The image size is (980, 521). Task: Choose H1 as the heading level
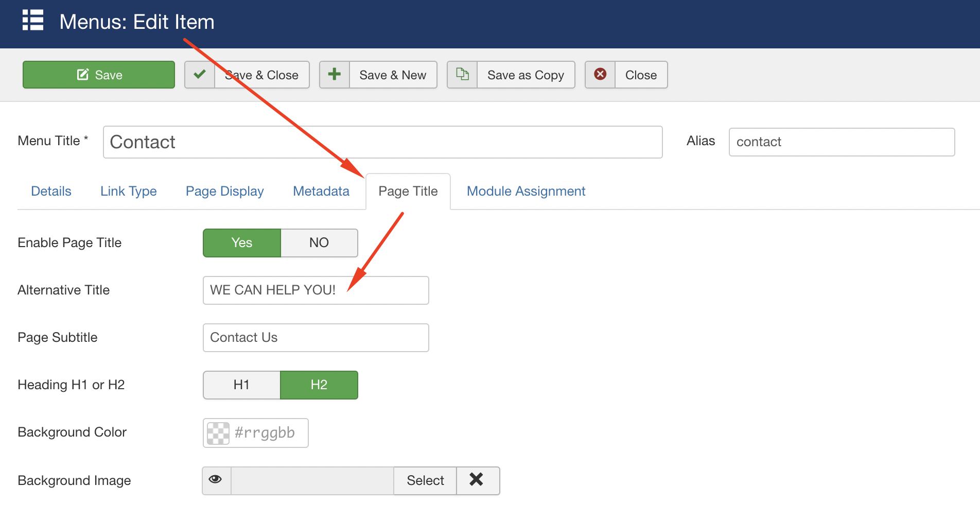(x=242, y=385)
